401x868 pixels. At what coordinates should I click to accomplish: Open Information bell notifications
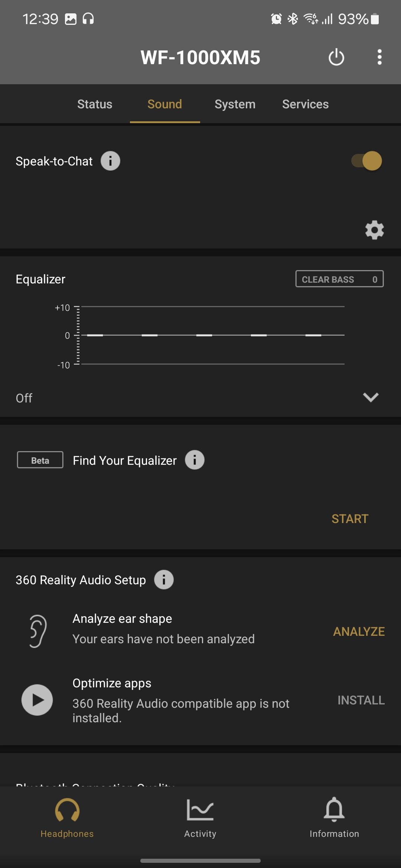[334, 818]
